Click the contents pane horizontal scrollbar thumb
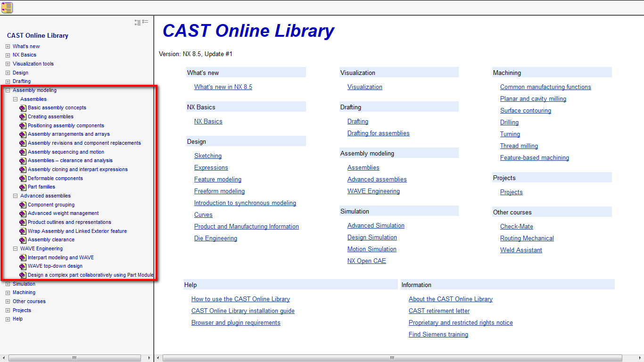The width and height of the screenshot is (644, 362). (74, 358)
